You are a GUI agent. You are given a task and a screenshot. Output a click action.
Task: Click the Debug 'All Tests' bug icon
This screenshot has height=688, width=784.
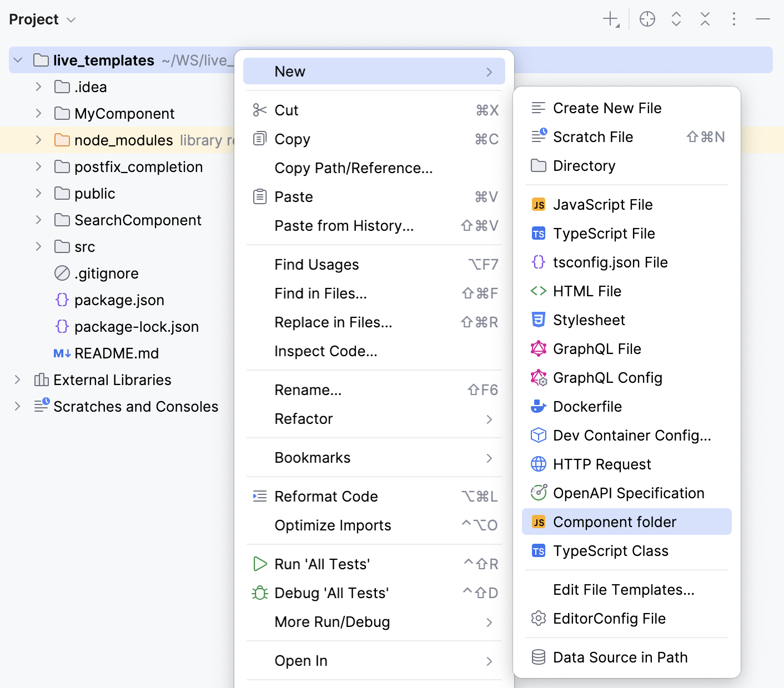click(259, 593)
